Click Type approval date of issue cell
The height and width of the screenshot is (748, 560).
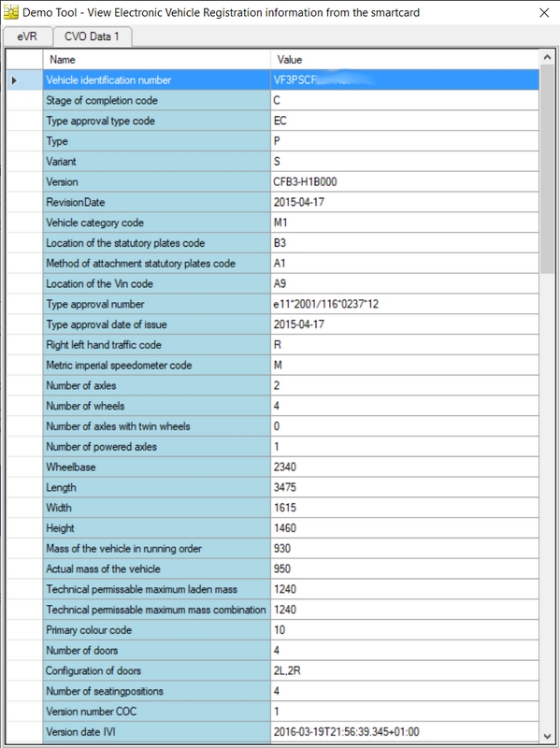click(157, 324)
